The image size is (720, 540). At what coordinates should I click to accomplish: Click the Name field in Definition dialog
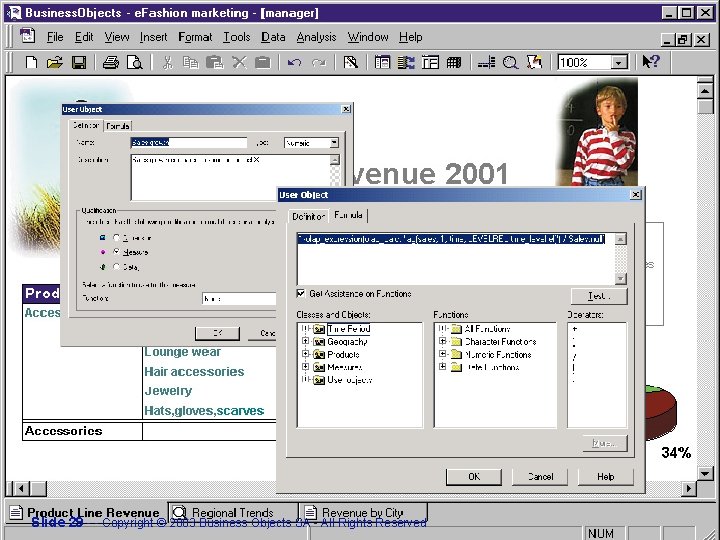[189, 143]
